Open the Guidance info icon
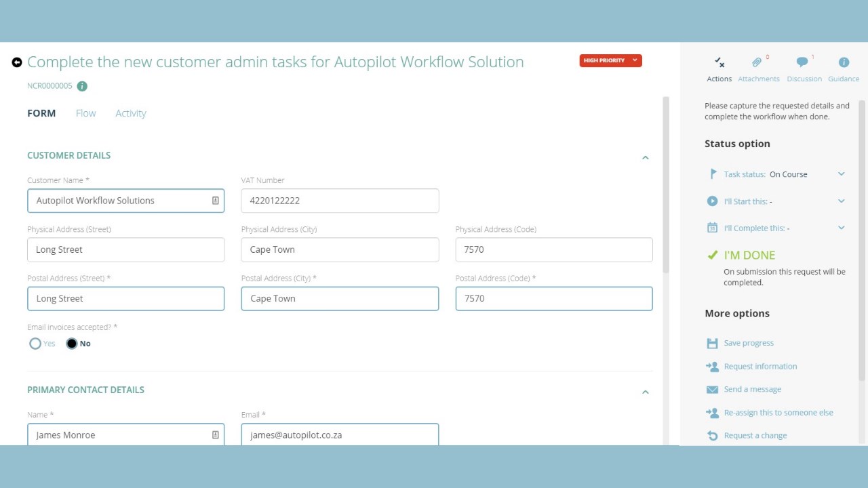 [x=844, y=63]
